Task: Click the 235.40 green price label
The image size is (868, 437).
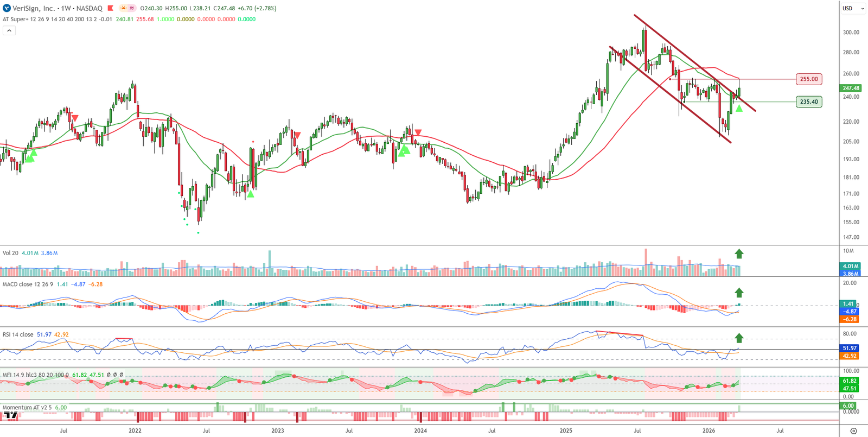Action: (x=808, y=102)
